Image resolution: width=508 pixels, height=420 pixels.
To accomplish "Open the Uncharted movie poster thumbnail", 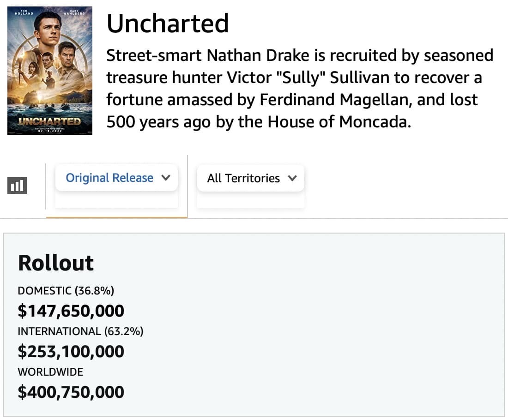I will [x=50, y=71].
